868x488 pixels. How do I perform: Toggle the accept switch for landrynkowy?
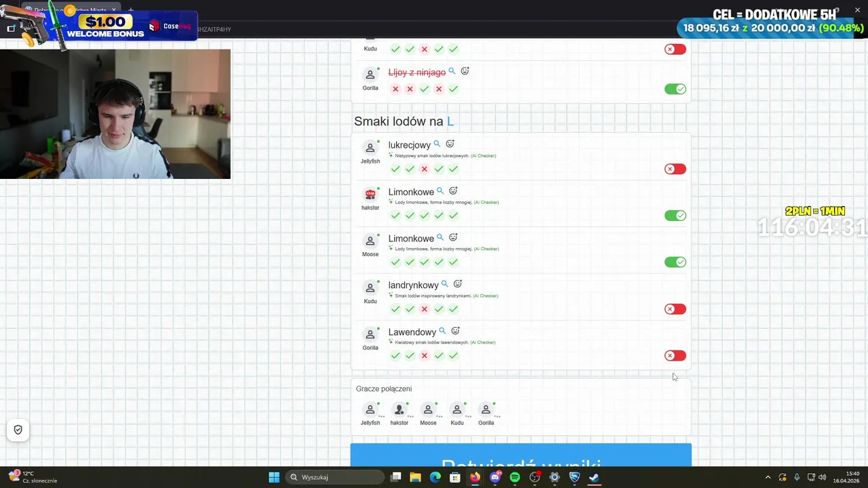click(x=675, y=309)
